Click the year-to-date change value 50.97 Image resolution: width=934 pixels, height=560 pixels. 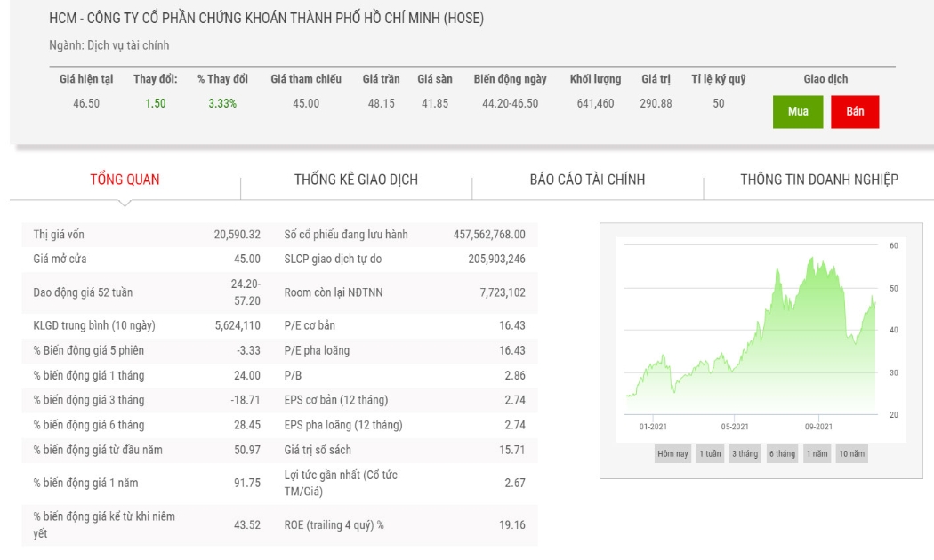coord(247,450)
